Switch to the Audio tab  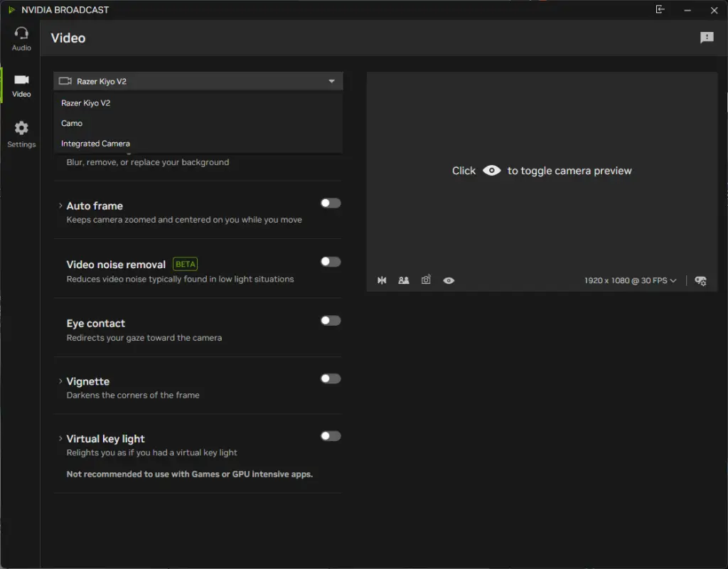(x=21, y=39)
